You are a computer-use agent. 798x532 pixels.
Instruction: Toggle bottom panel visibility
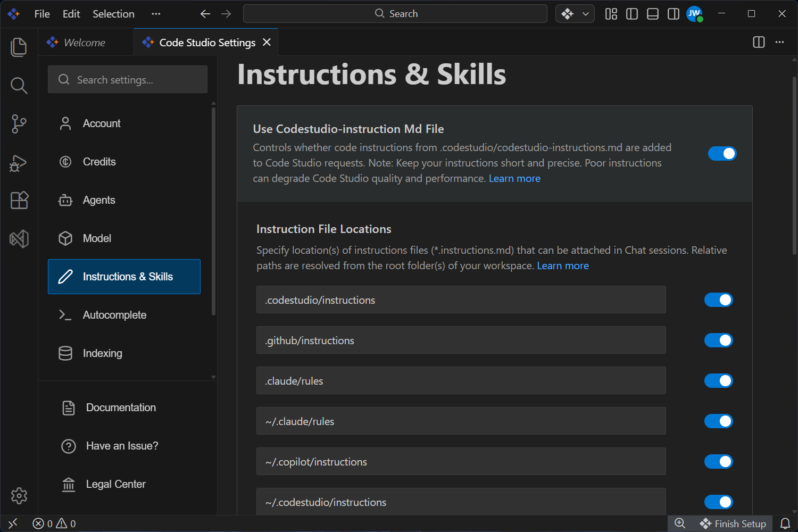coord(653,14)
